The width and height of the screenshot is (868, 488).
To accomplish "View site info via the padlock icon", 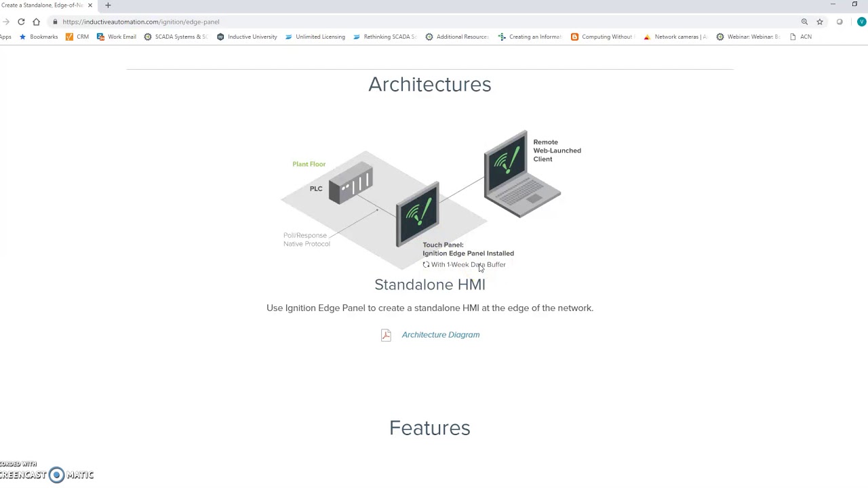I will coord(55,22).
